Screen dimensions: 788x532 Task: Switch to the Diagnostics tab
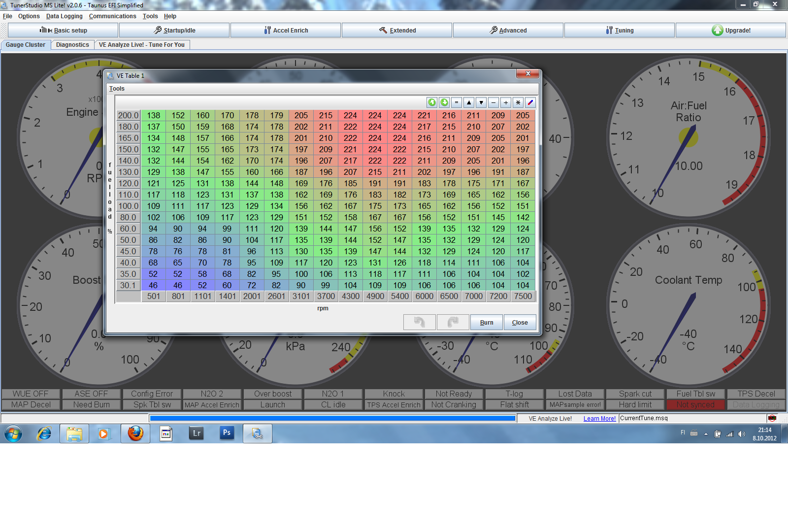72,45
